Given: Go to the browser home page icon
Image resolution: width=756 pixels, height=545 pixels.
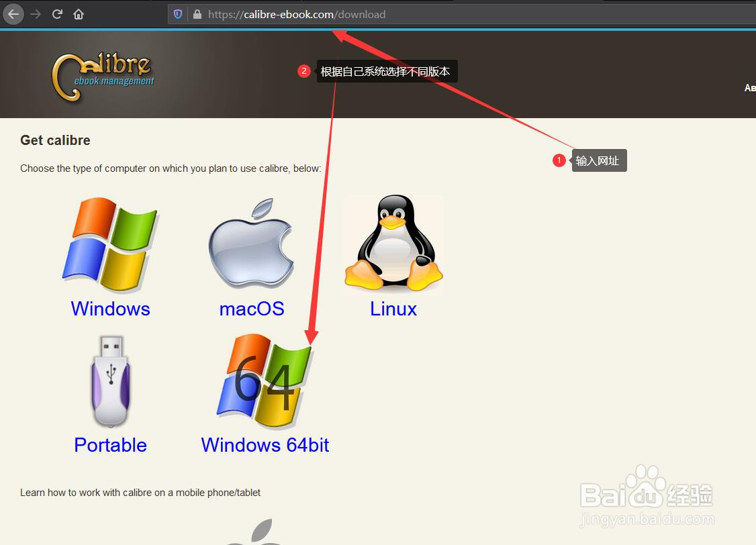Looking at the screenshot, I should 79,15.
